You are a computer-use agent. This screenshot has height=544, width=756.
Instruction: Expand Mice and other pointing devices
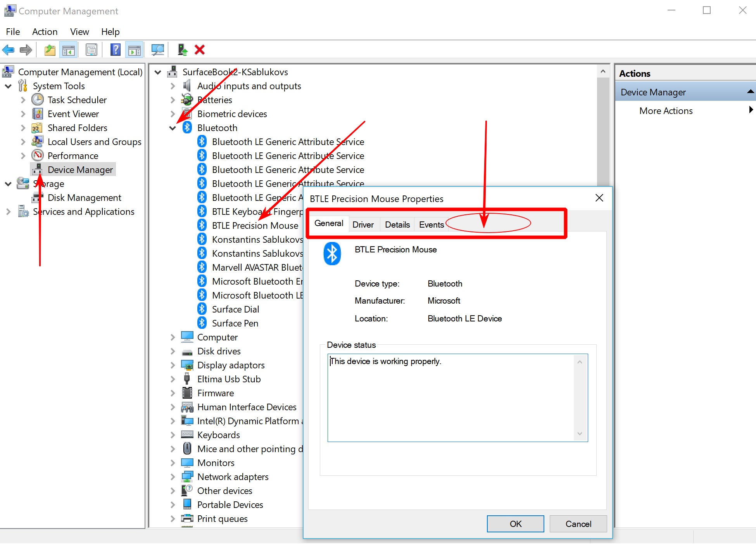click(173, 449)
